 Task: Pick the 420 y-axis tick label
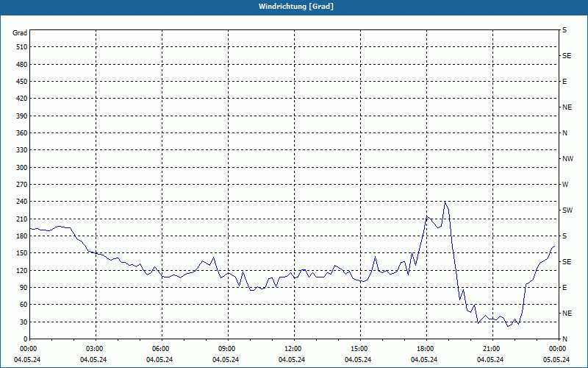tap(22, 99)
